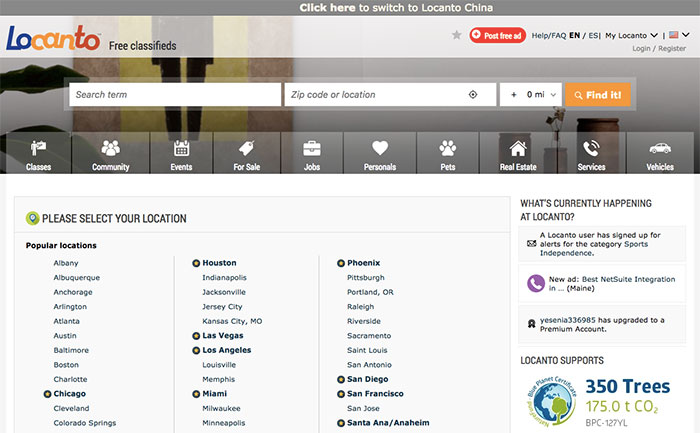
Task: Open the Help/FAQ link
Action: [x=549, y=35]
